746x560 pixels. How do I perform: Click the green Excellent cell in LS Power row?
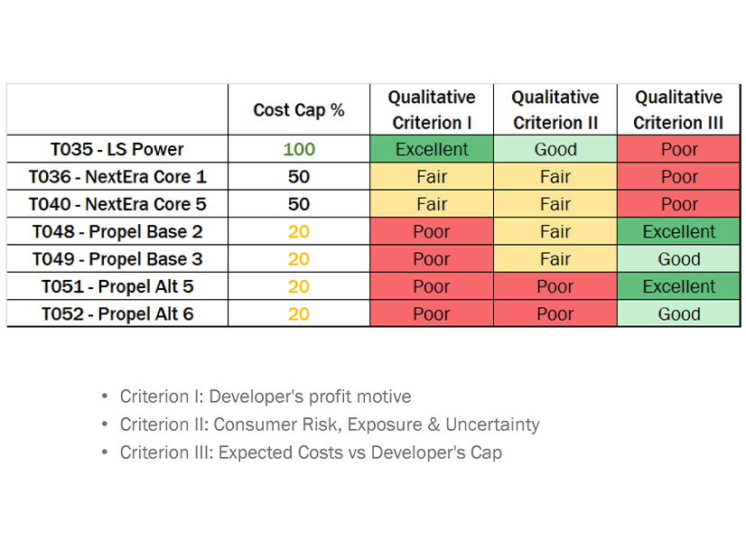[x=432, y=149]
